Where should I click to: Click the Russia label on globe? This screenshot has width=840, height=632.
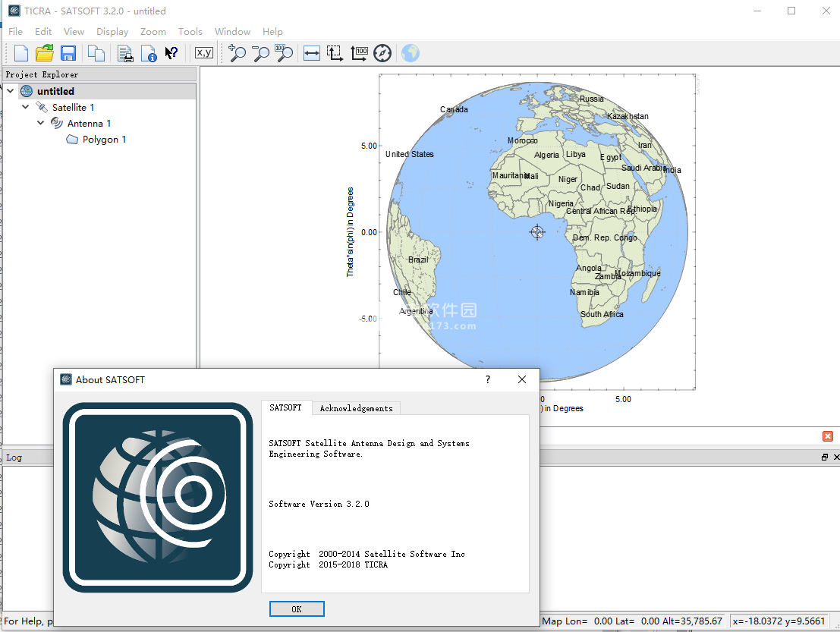[x=591, y=99]
